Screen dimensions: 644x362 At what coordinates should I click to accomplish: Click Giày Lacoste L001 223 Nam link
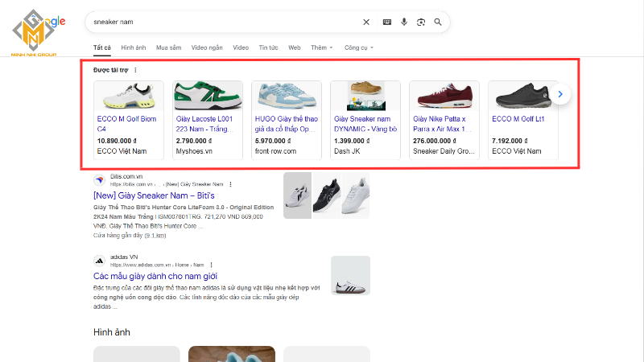tap(204, 124)
